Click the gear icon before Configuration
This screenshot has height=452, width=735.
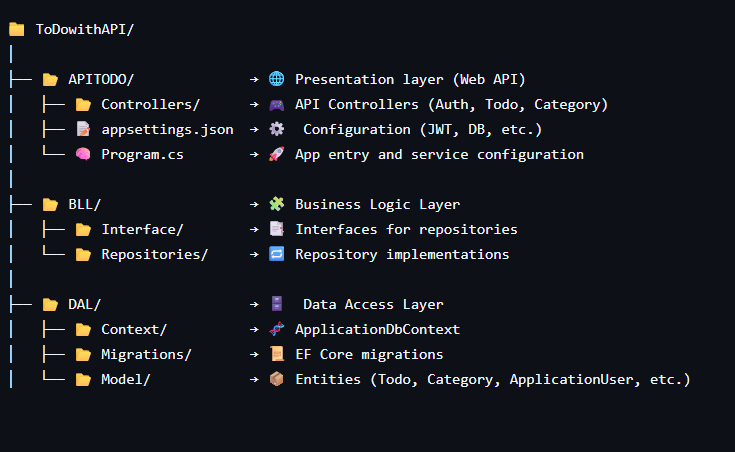coord(277,129)
